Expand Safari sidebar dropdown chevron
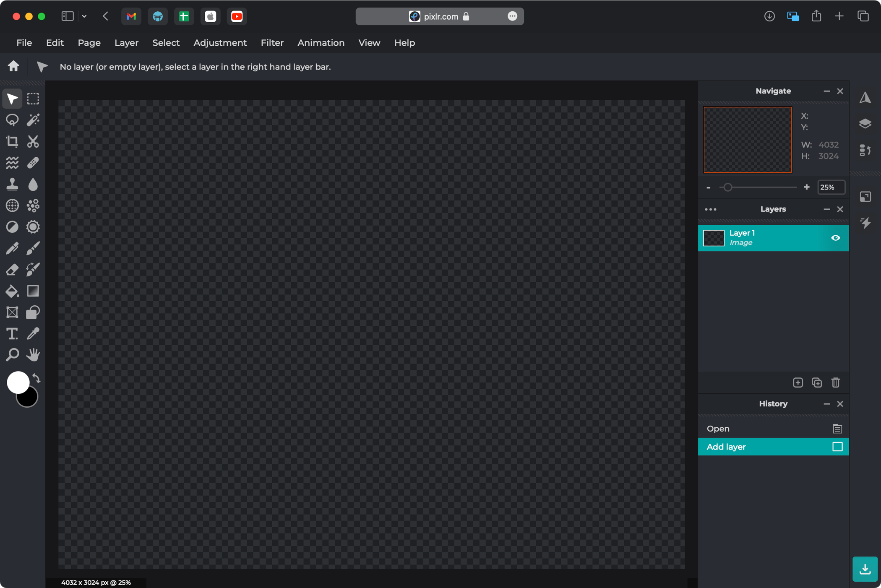The height and width of the screenshot is (588, 881). (84, 16)
